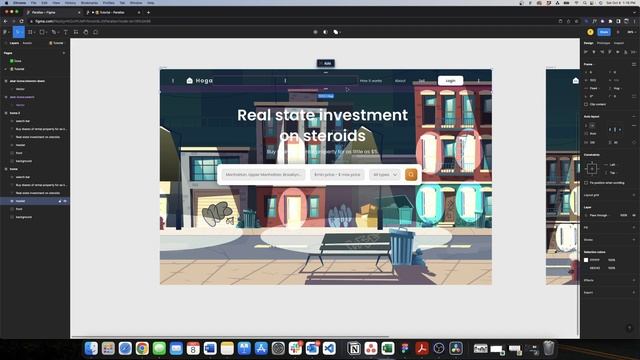The width and height of the screenshot is (640, 360).
Task: Select the Comment tool
Action: tap(96, 32)
